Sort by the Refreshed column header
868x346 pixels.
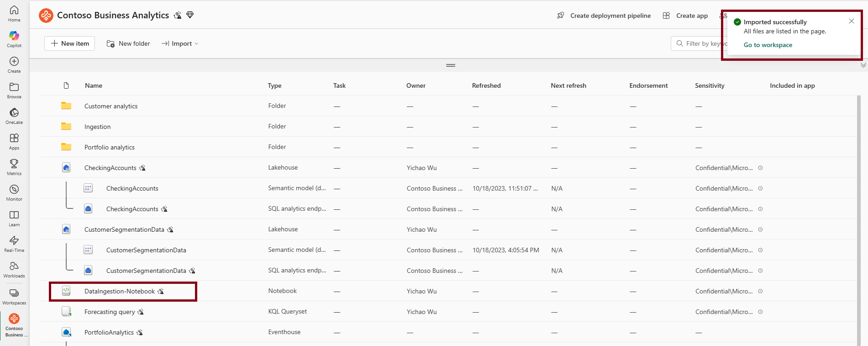click(x=486, y=85)
